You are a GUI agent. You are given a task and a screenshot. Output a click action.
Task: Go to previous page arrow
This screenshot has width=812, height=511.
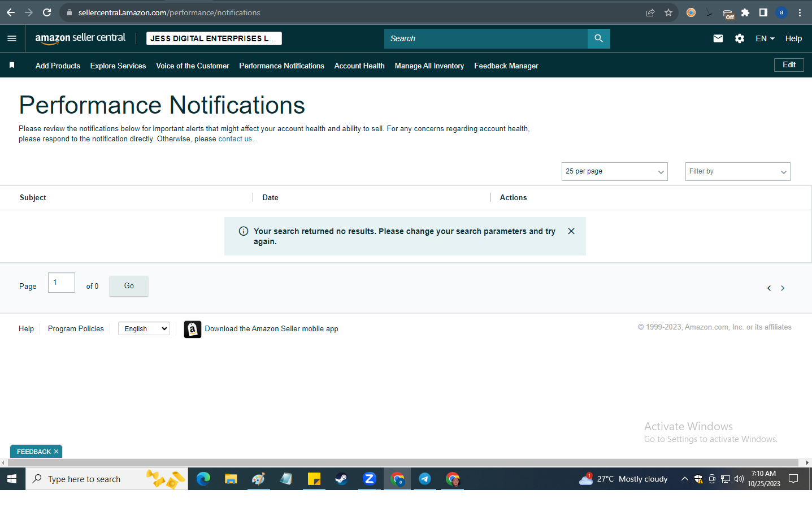[x=769, y=288]
